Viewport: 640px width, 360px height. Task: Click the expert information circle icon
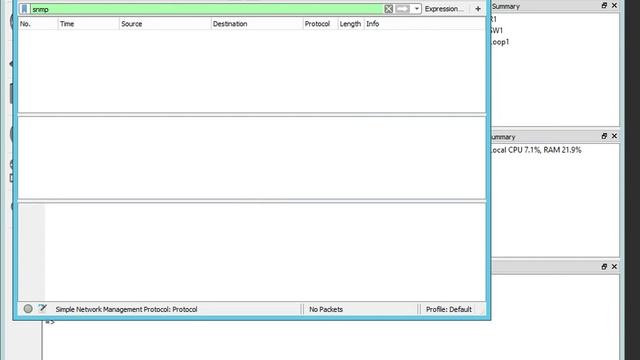coord(28,309)
